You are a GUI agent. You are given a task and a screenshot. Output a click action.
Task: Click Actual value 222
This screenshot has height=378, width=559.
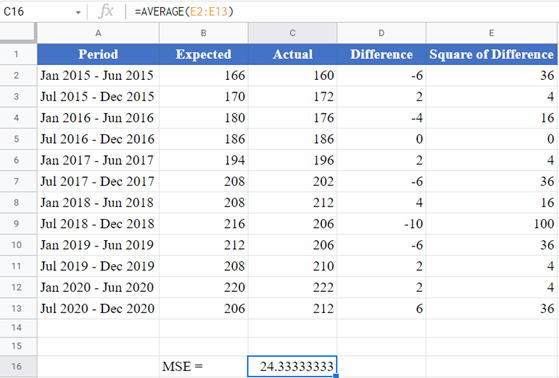292,287
